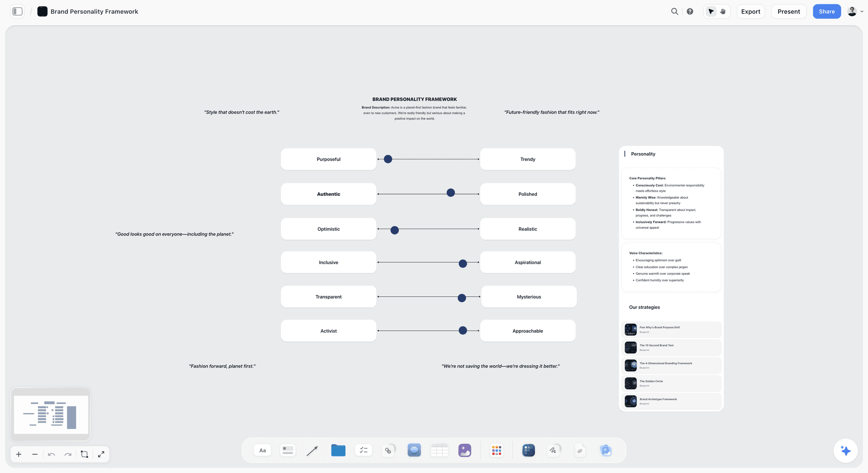Screen dimensions: 868x473
Task: Open The 4-Dimensional Branding Framework blueprint
Action: click(x=671, y=365)
